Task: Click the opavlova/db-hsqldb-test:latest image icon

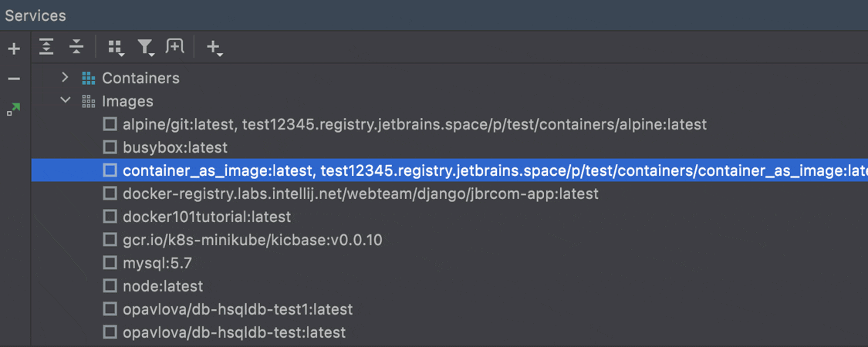Action: [x=110, y=332]
